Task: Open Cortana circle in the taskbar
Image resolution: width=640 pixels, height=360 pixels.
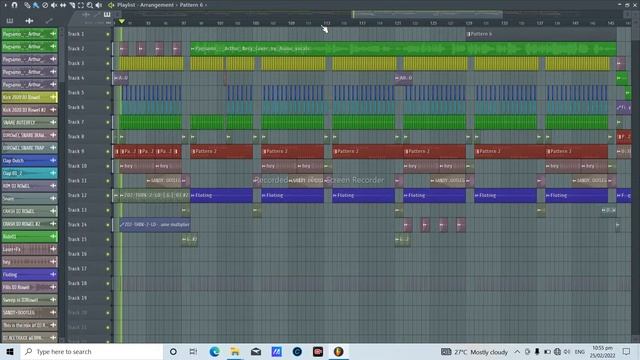Action: (173, 352)
